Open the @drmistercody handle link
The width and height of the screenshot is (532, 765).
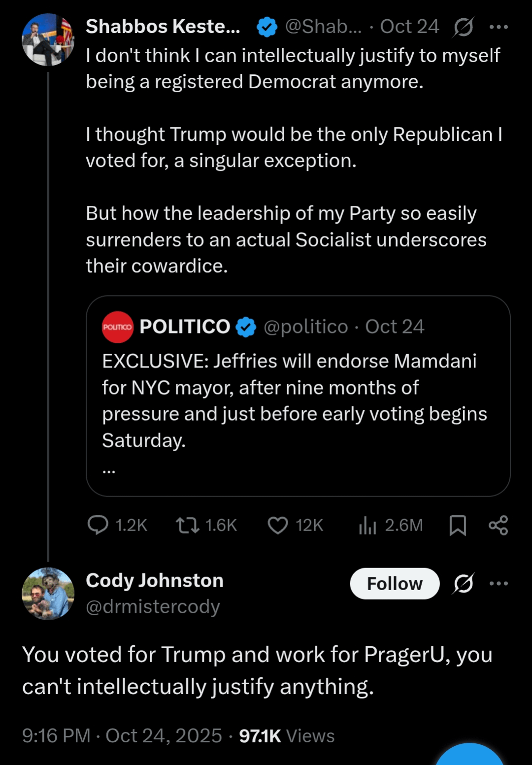153,607
